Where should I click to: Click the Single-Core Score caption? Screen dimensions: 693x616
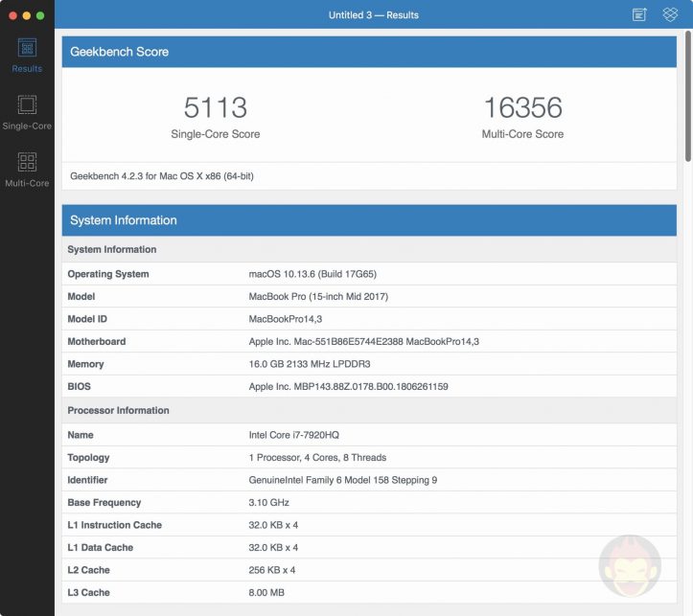pos(216,134)
